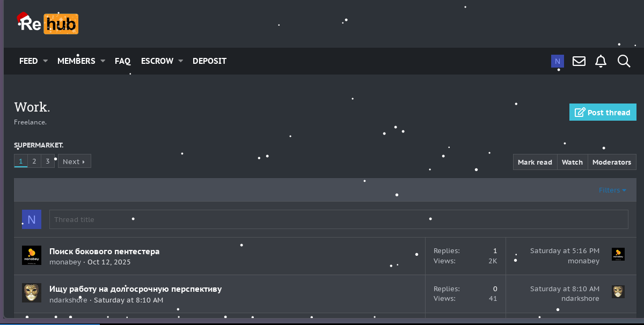Open ndarkshore's avatar in thread list

(31, 292)
